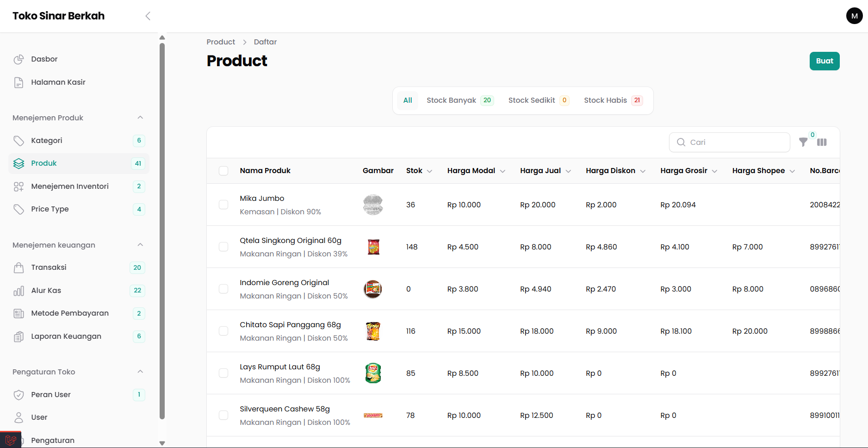The width and height of the screenshot is (868, 448).
Task: Sort by the Harga Shopee column
Action: click(x=763, y=171)
